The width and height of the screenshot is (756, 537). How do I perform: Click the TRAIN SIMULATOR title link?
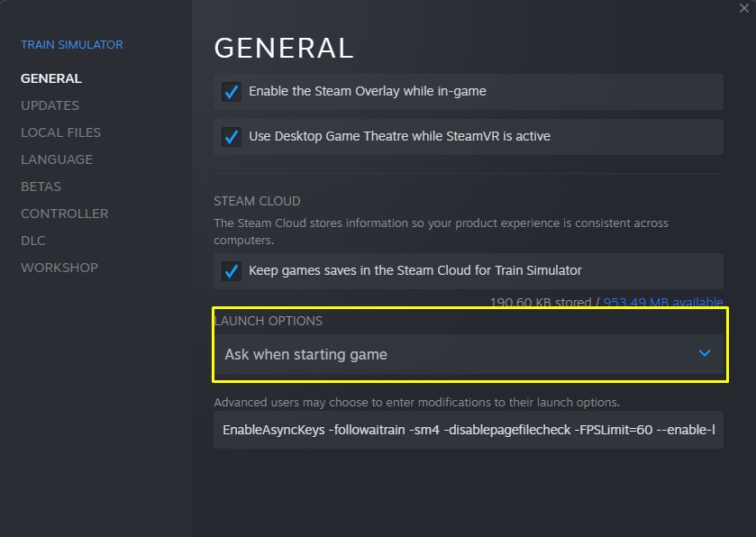72,44
